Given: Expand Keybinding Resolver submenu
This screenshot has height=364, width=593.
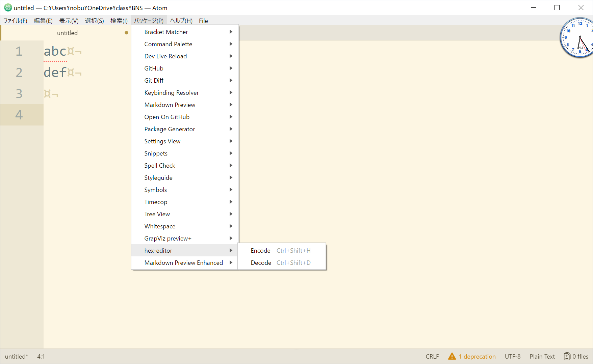Looking at the screenshot, I should tap(185, 92).
